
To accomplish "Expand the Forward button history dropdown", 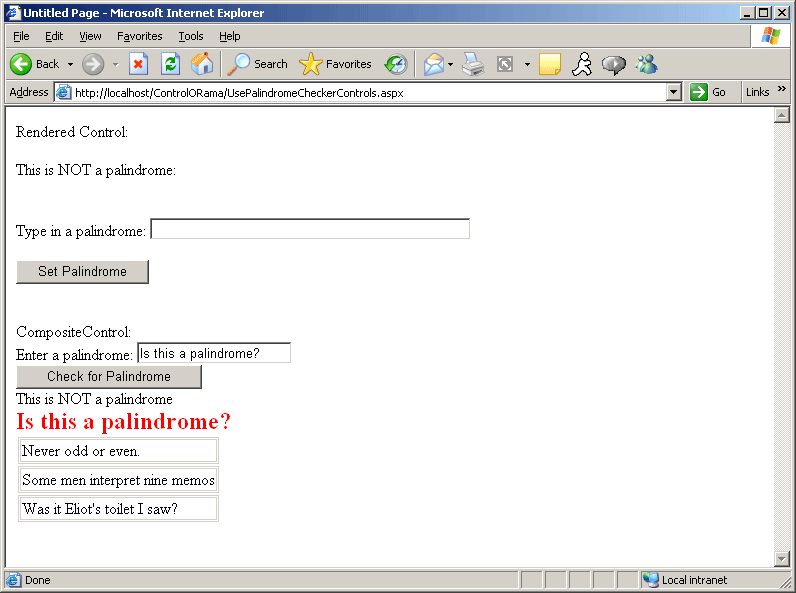I will point(116,64).
